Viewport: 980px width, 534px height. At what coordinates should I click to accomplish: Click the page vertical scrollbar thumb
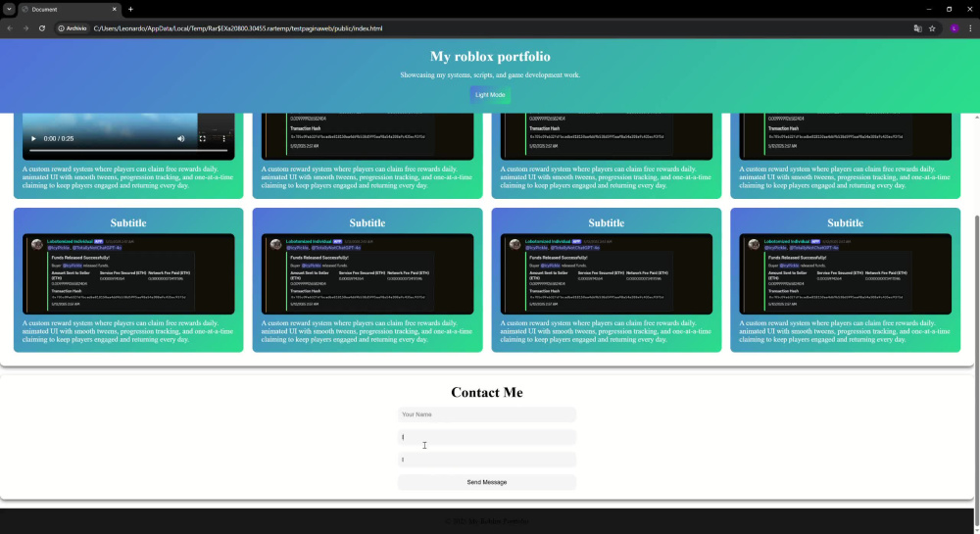[x=977, y=369]
